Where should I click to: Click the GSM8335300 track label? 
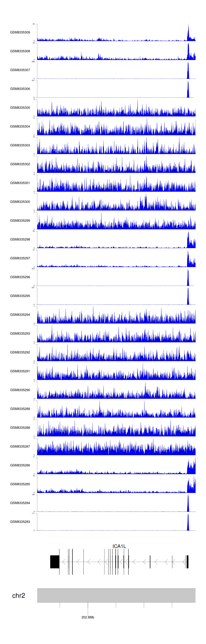(20, 201)
